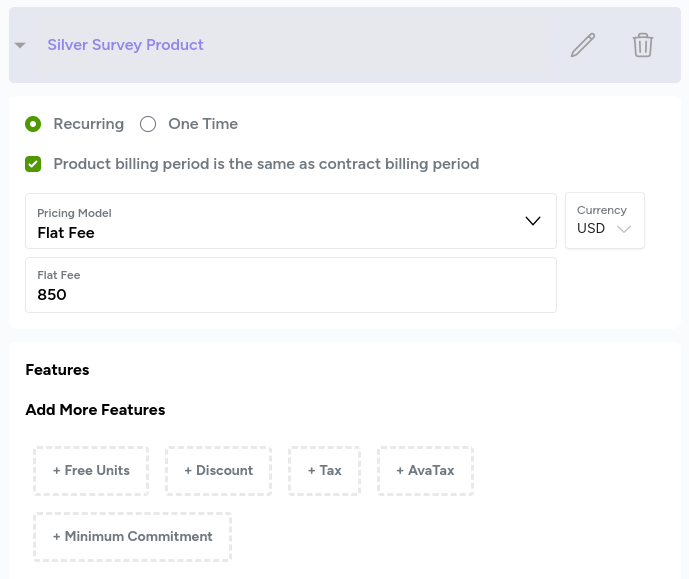Click the billing period checkbox label text

coord(266,164)
